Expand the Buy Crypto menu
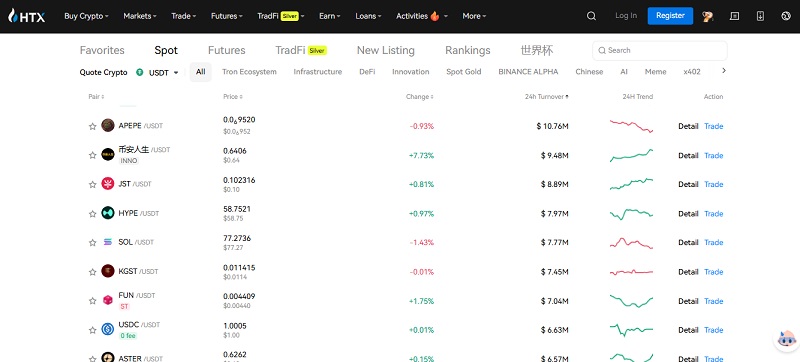 [x=86, y=16]
